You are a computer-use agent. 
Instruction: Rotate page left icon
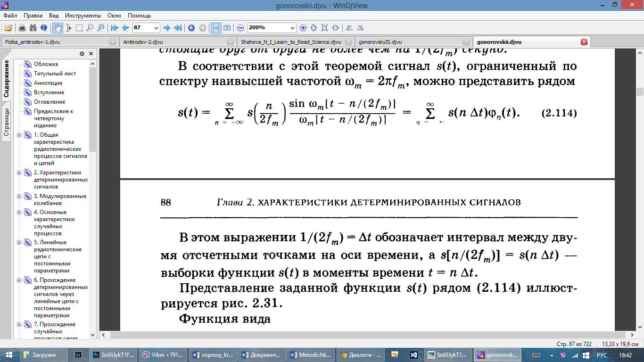click(349, 28)
